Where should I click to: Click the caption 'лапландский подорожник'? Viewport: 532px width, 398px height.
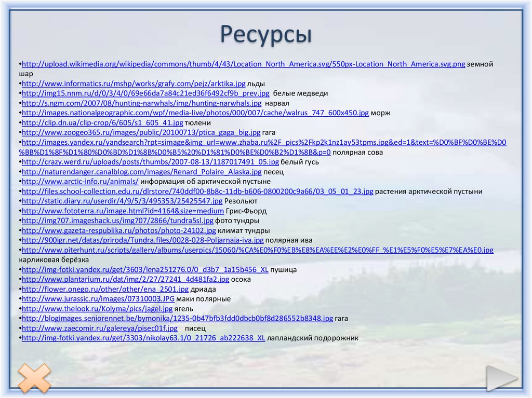(x=312, y=338)
